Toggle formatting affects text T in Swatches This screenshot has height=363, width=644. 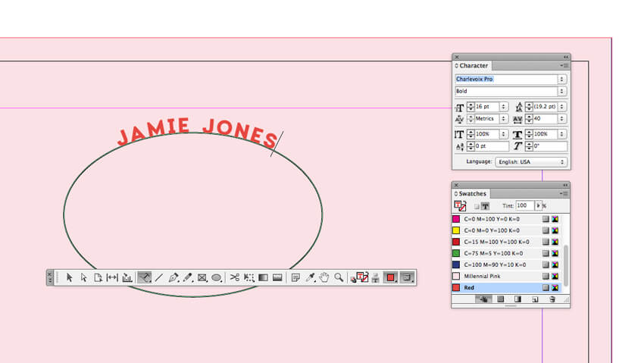point(485,206)
